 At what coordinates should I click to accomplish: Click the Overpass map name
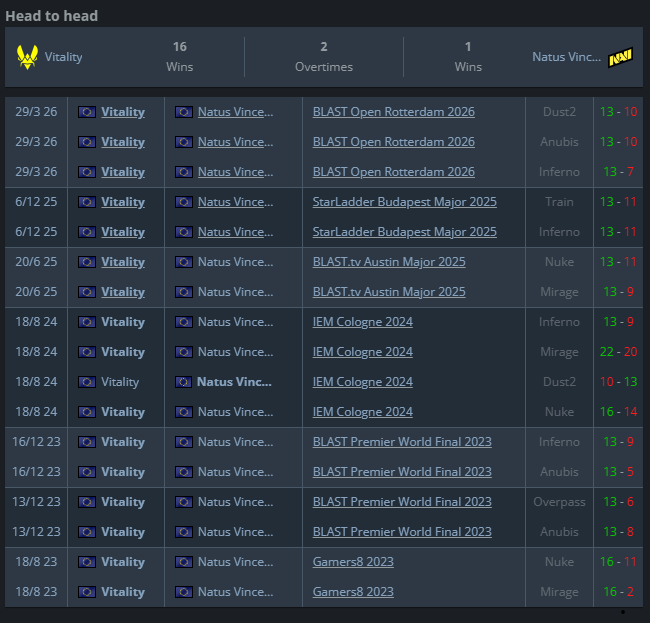pyautogui.click(x=559, y=502)
